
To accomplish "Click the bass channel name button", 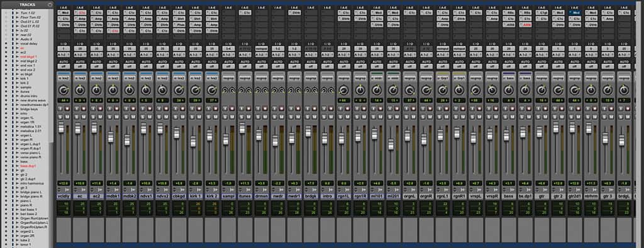I will [508, 197].
